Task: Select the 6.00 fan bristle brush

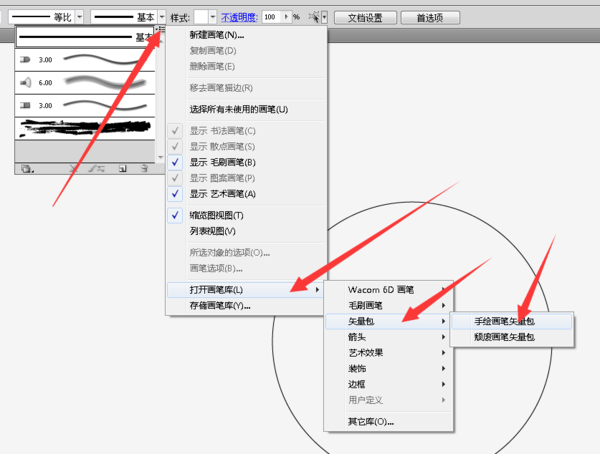Action: tap(85, 83)
